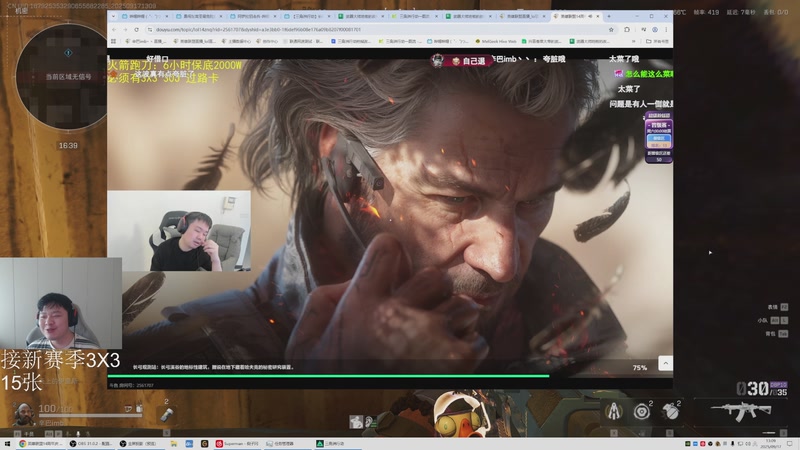Open the 三角洲行动—图志 bookmark
Viewport: 800px width, 450px height.
(401, 41)
